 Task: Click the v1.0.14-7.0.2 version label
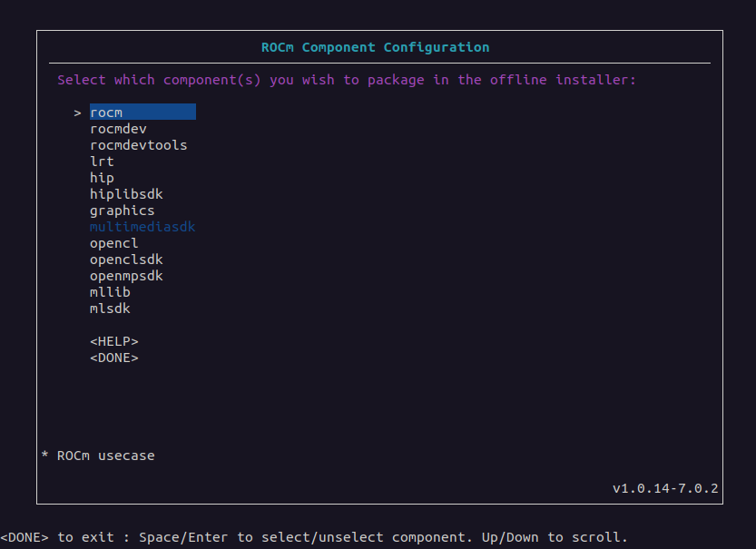pyautogui.click(x=665, y=488)
